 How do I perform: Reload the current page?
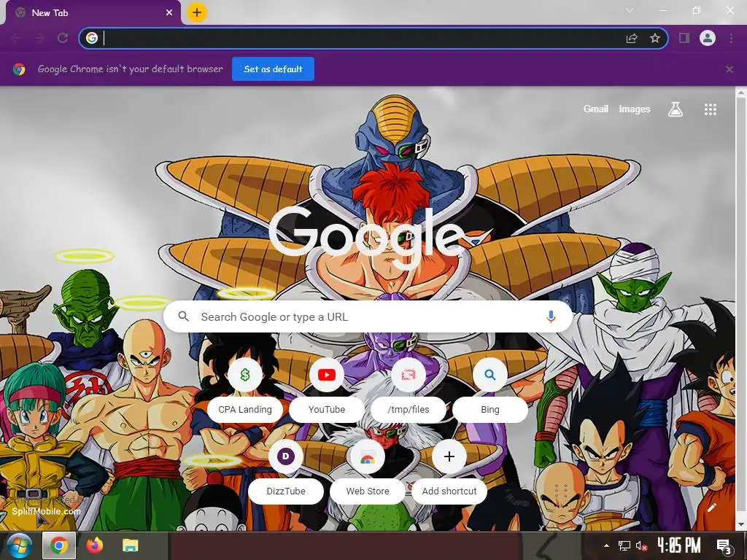click(63, 38)
